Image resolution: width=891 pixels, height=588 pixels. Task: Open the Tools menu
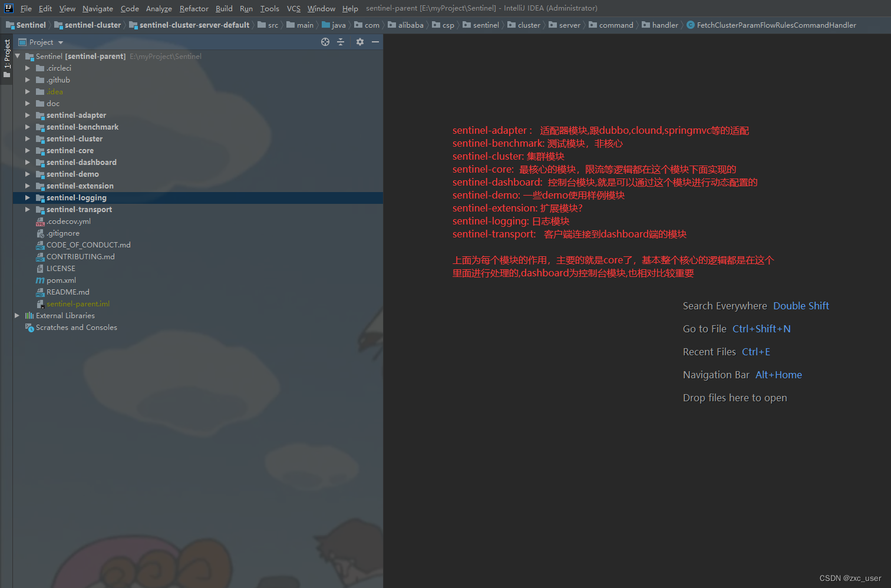click(269, 8)
